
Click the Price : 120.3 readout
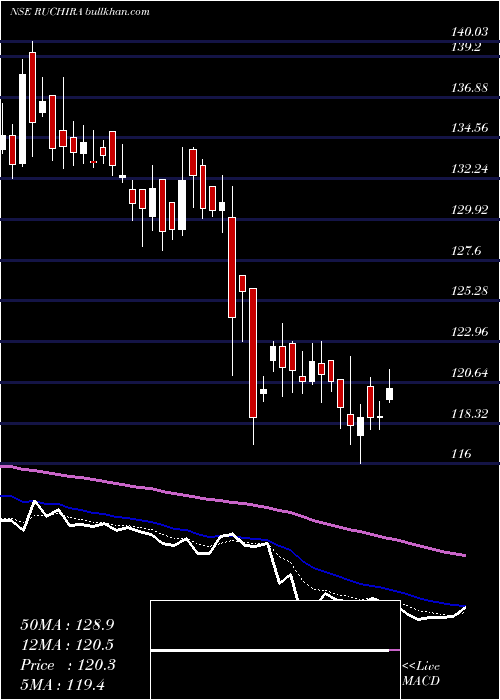(68, 665)
